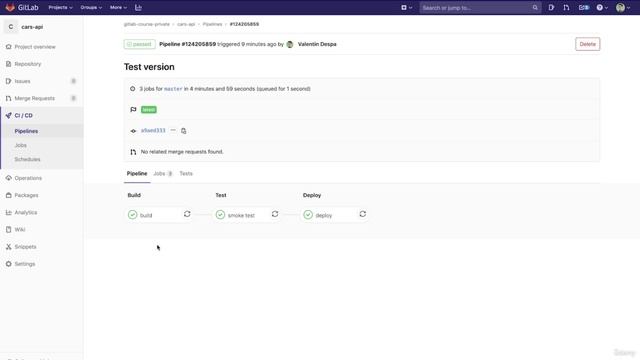The height and width of the screenshot is (360, 640).
Task: Click the latest green label
Action: [x=149, y=109]
